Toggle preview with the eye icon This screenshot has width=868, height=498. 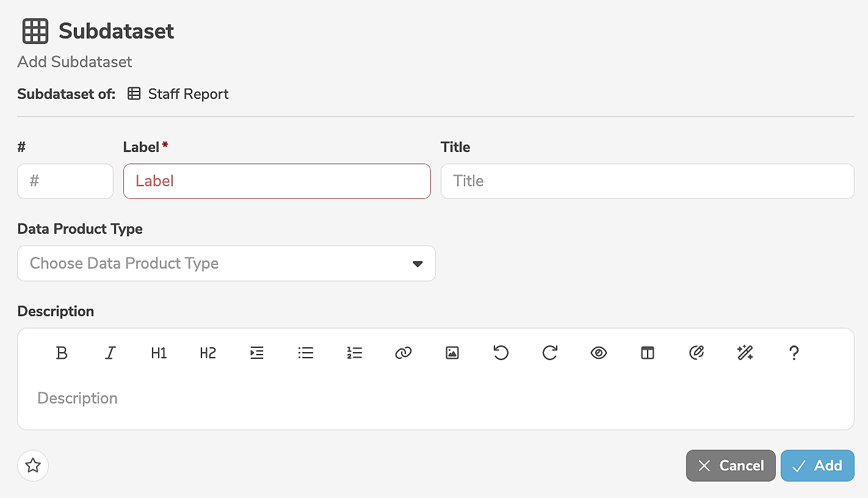click(599, 353)
